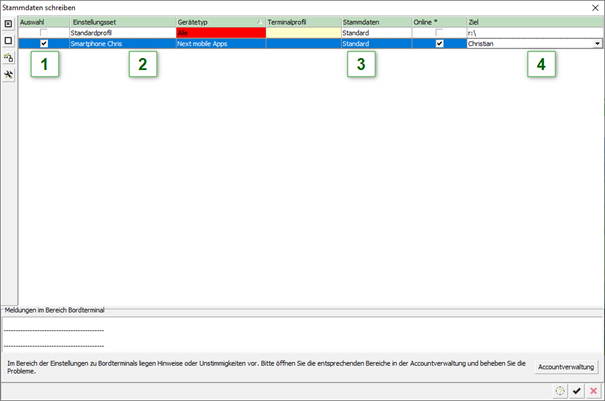
Task: Select the Smartphone Chris settings row
Action: point(120,44)
